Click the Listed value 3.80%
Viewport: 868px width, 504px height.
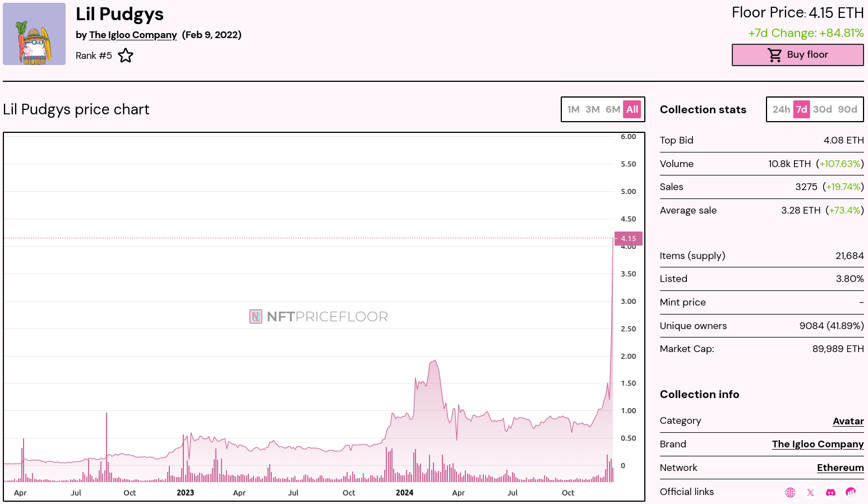(849, 279)
